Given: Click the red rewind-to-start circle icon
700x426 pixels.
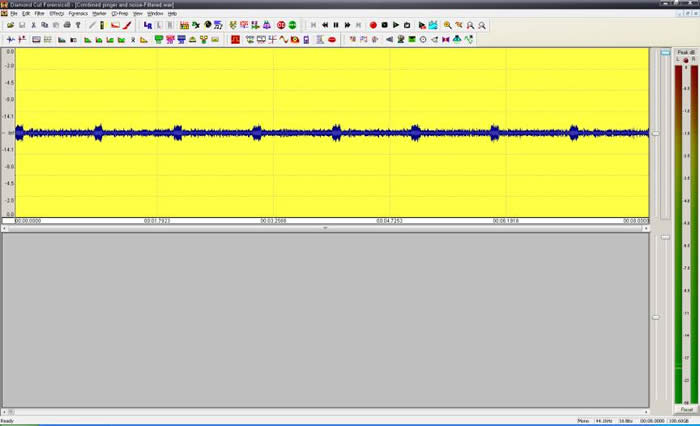Looking at the screenshot, I should click(281, 25).
